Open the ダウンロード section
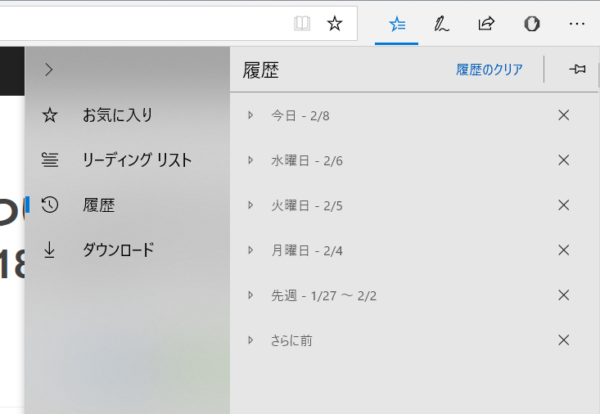 [x=127, y=250]
